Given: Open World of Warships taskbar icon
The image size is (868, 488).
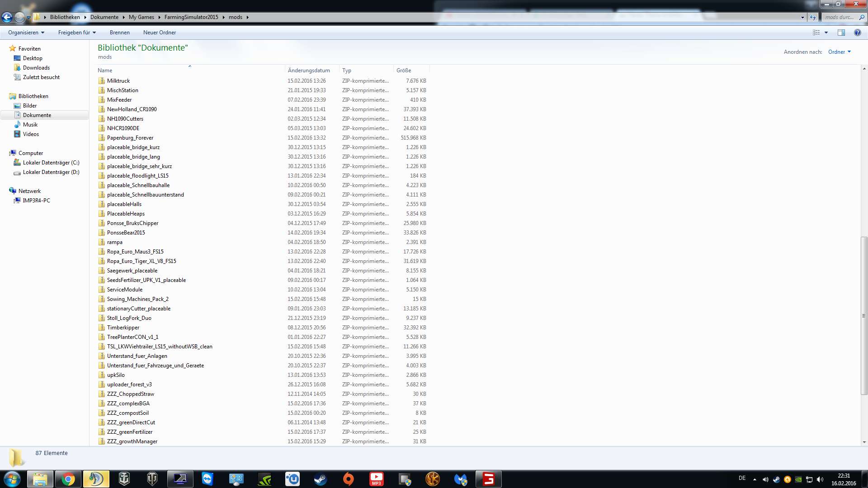Looking at the screenshot, I should tap(124, 479).
